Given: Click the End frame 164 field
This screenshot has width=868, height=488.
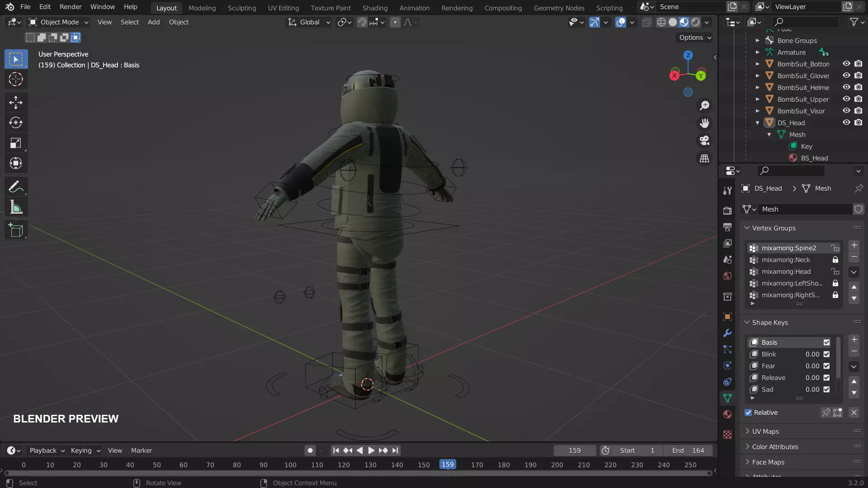Looking at the screenshot, I should tap(688, 450).
